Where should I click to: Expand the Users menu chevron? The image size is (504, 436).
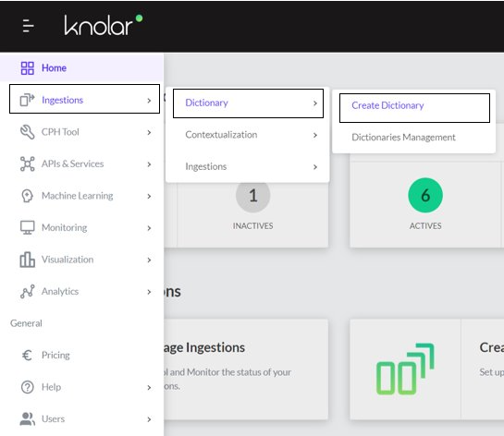coord(149,419)
